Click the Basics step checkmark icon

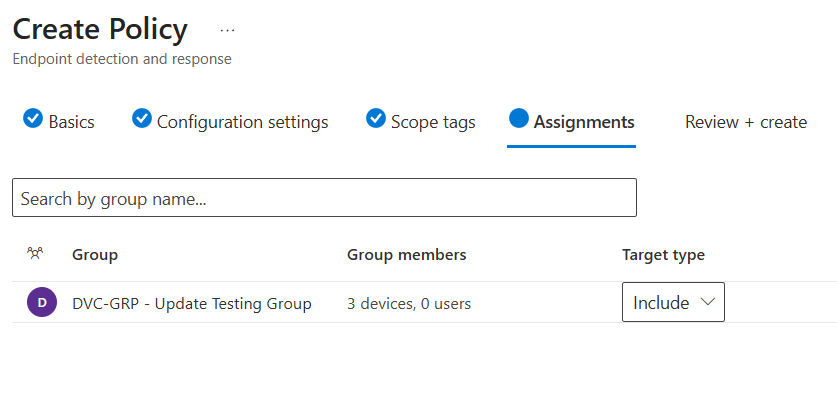pyautogui.click(x=33, y=119)
